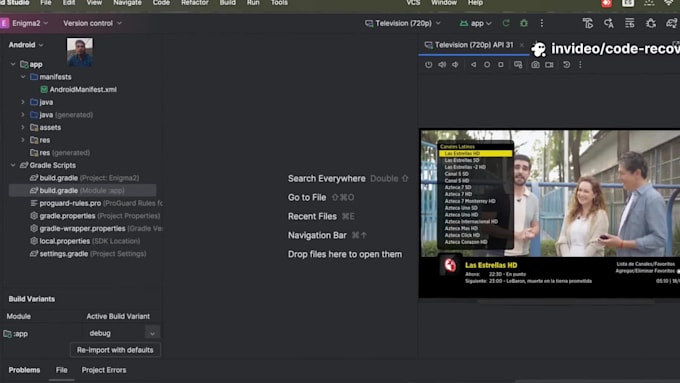The image size is (680, 383).
Task: Switch to the File tab in Problems panel
Action: (61, 370)
